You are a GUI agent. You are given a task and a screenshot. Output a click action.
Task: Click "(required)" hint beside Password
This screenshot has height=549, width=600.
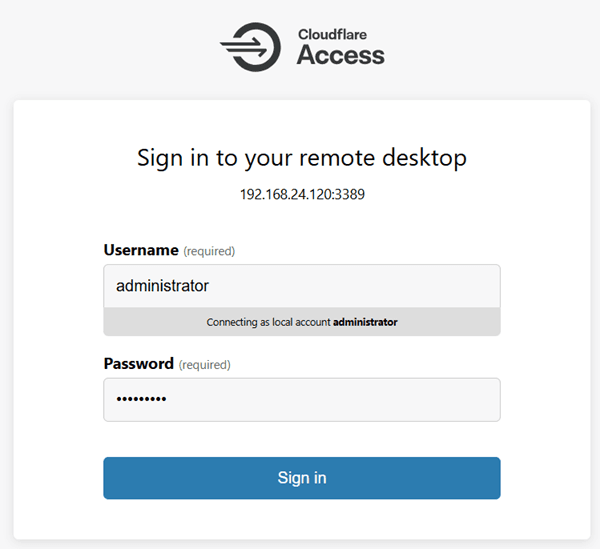tap(204, 365)
